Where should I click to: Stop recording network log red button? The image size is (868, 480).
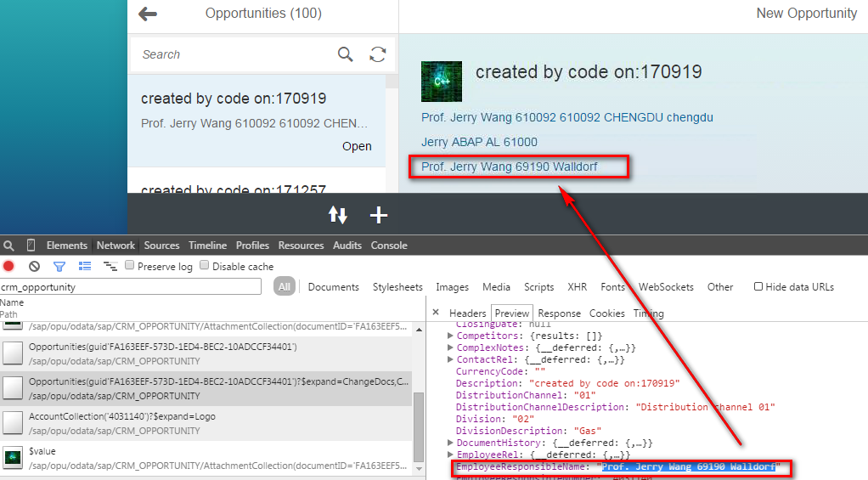coord(8,266)
